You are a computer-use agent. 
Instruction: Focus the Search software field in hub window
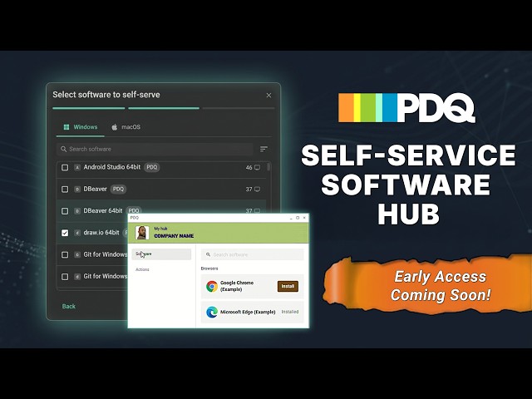click(252, 254)
